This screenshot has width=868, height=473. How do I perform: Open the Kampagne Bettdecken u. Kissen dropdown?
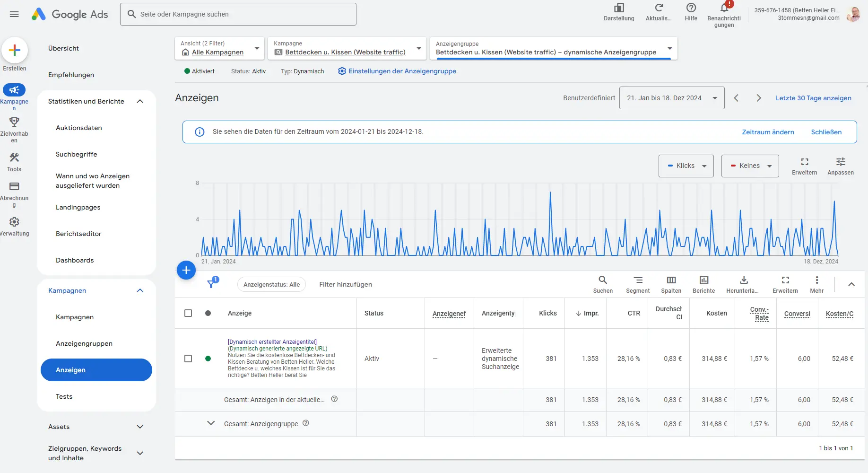coord(347,48)
